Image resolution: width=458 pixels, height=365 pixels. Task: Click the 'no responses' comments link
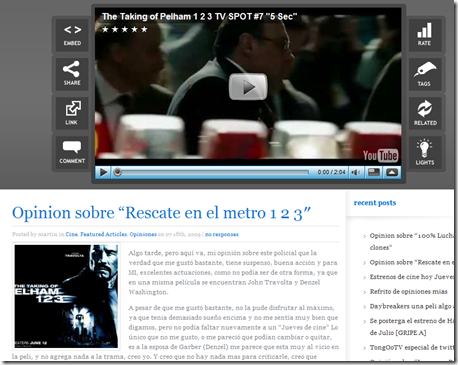[x=222, y=234]
